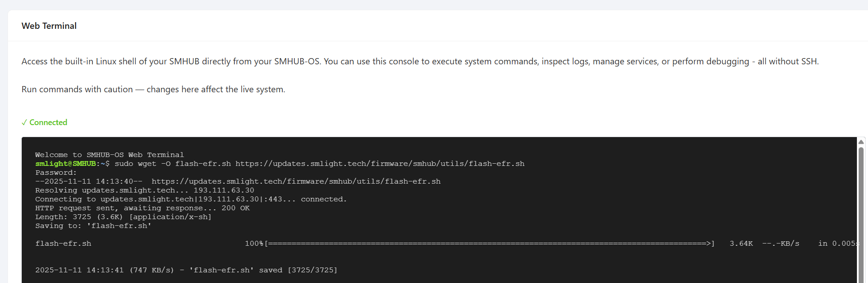Click the Length: 3725 output line
The image size is (868, 283).
(x=123, y=217)
